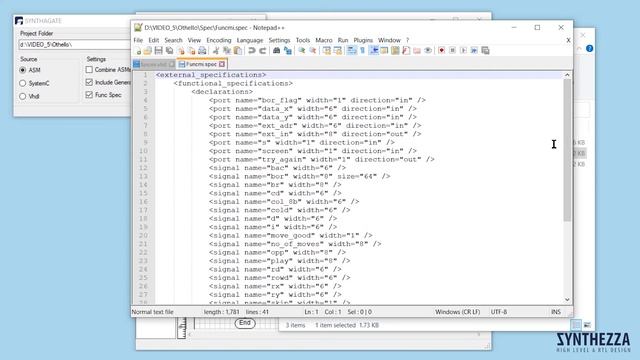Uncheck the Include Genera... checkbox

click(89, 82)
